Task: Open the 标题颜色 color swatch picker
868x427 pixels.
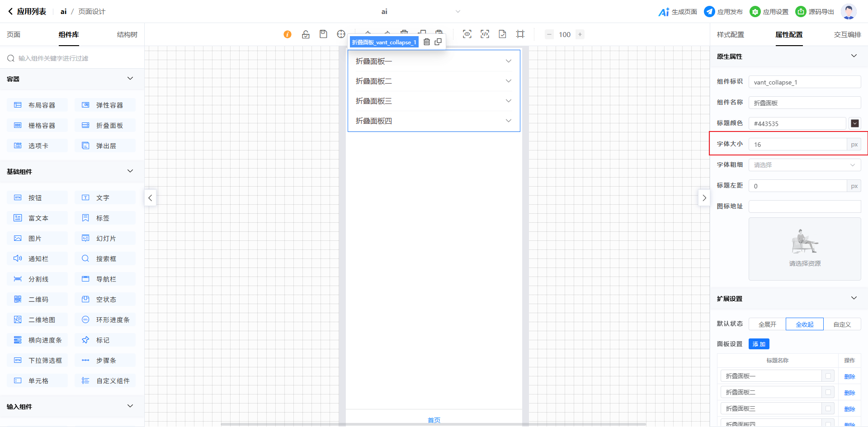Action: pyautogui.click(x=854, y=123)
